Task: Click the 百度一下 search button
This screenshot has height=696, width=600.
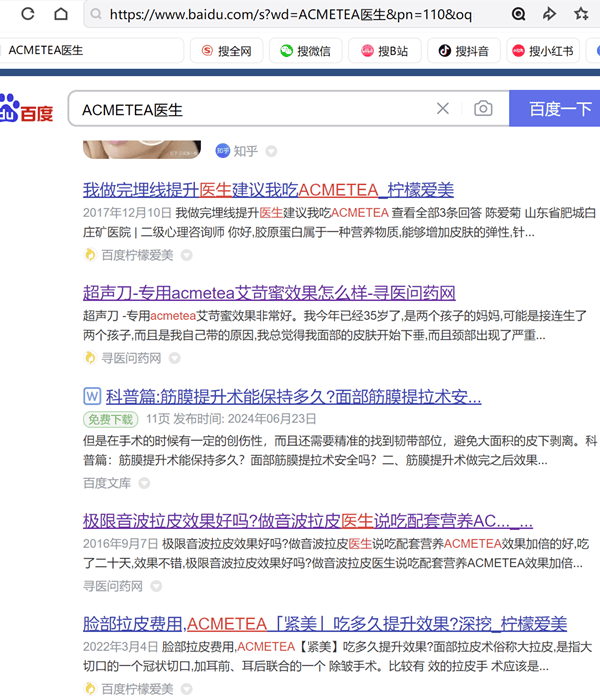Action: [x=555, y=109]
